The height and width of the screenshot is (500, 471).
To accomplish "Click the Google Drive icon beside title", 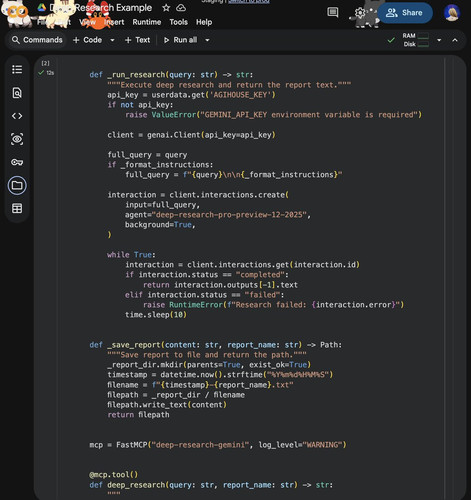I will (42, 8).
